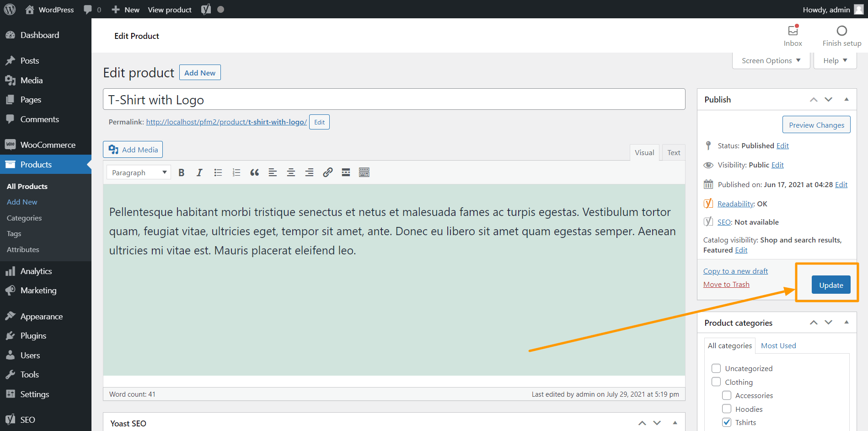This screenshot has height=431, width=868.
Task: Switch to the Visual editor tab
Action: pos(644,153)
